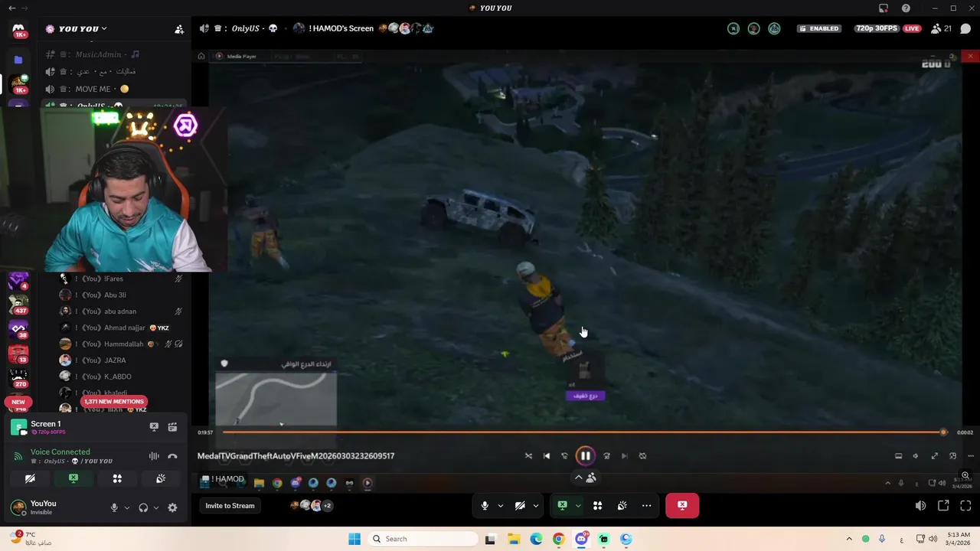The image size is (980, 551).
Task: Adjust stream volume speaker icon
Action: (920, 506)
